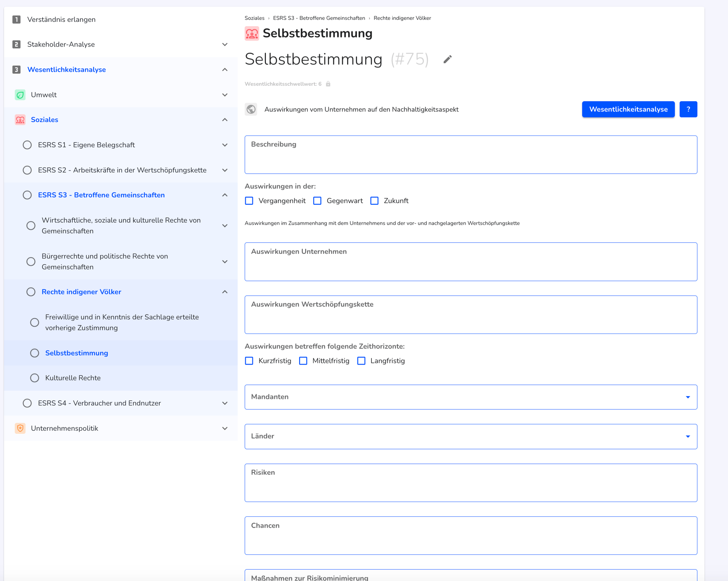This screenshot has width=728, height=581.
Task: Open ESRS S3 - Betroffene Gemeinschaften breadcrumb
Action: click(319, 18)
